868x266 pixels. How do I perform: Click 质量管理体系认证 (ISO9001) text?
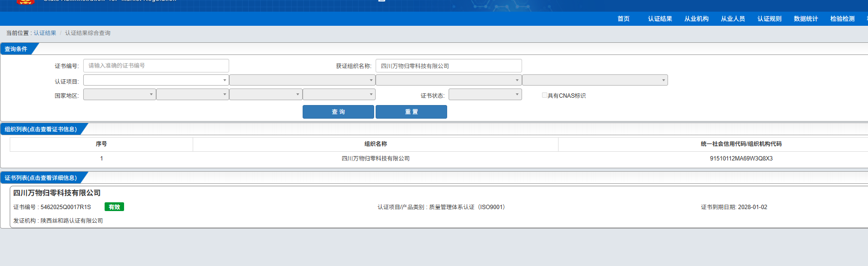(x=467, y=207)
